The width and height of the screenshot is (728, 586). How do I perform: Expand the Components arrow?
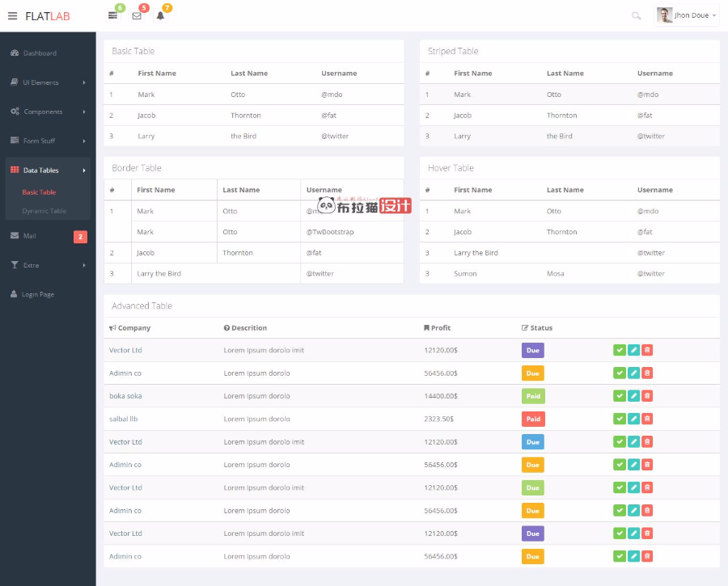point(84,112)
